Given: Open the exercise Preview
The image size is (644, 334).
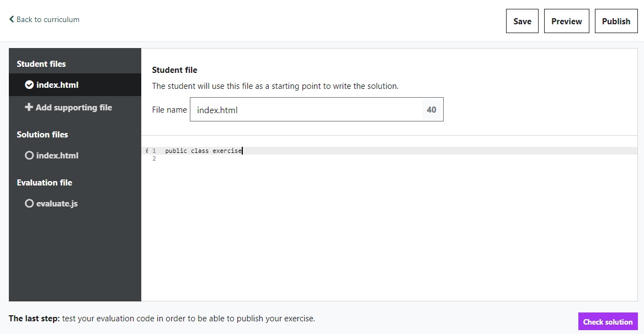Looking at the screenshot, I should (566, 22).
